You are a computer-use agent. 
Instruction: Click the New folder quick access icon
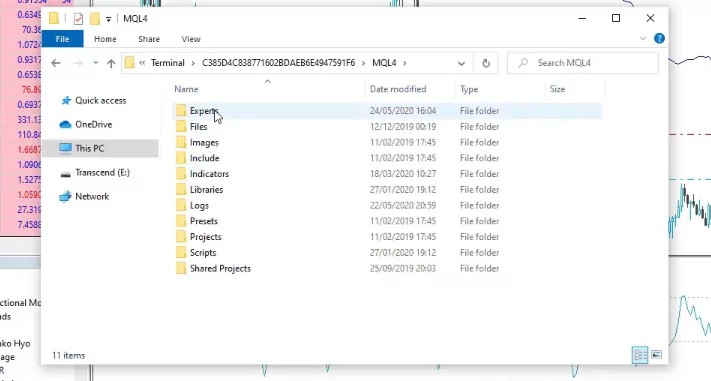[95, 19]
